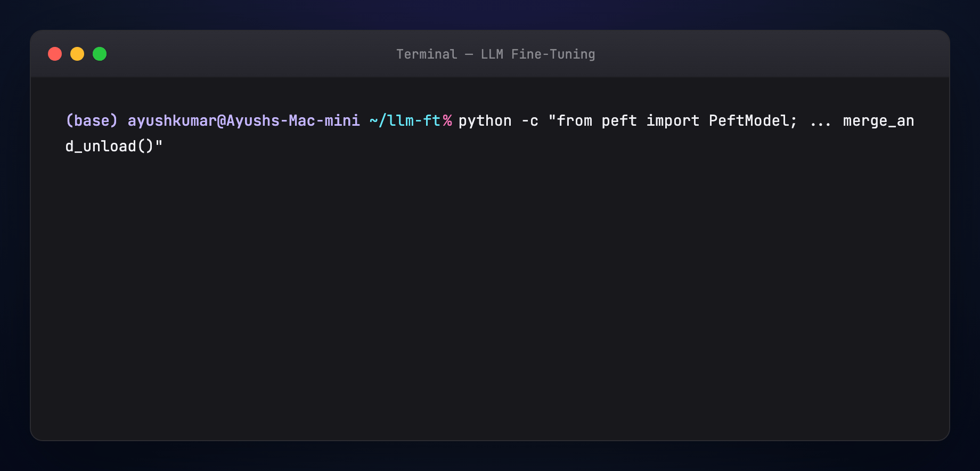Click the 'python' command word
This screenshot has height=471, width=980.
[x=485, y=121]
